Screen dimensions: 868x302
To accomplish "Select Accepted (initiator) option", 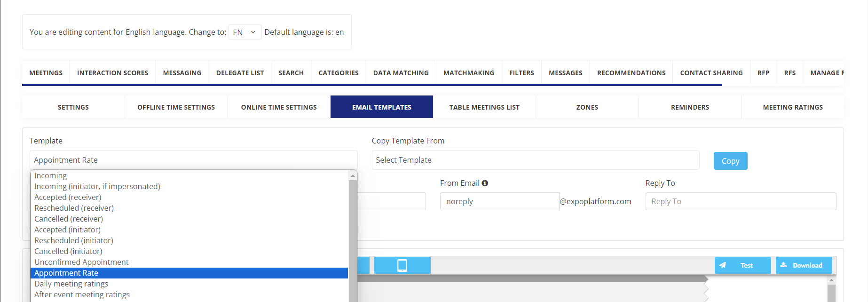I will pos(189,230).
